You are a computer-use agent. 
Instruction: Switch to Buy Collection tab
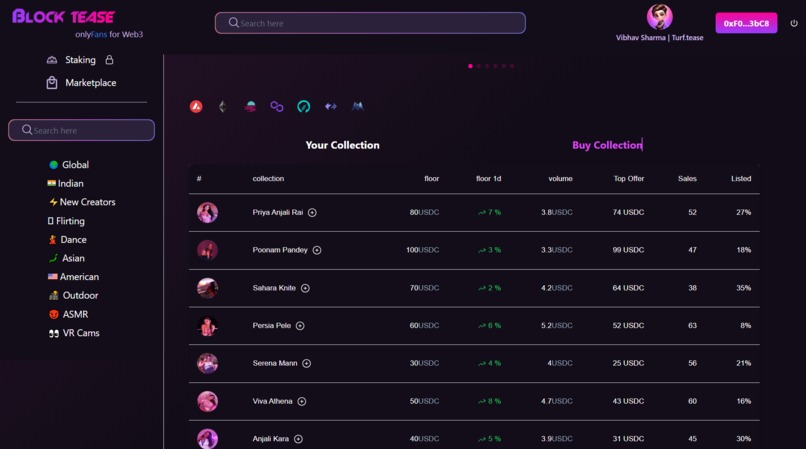[x=607, y=145]
